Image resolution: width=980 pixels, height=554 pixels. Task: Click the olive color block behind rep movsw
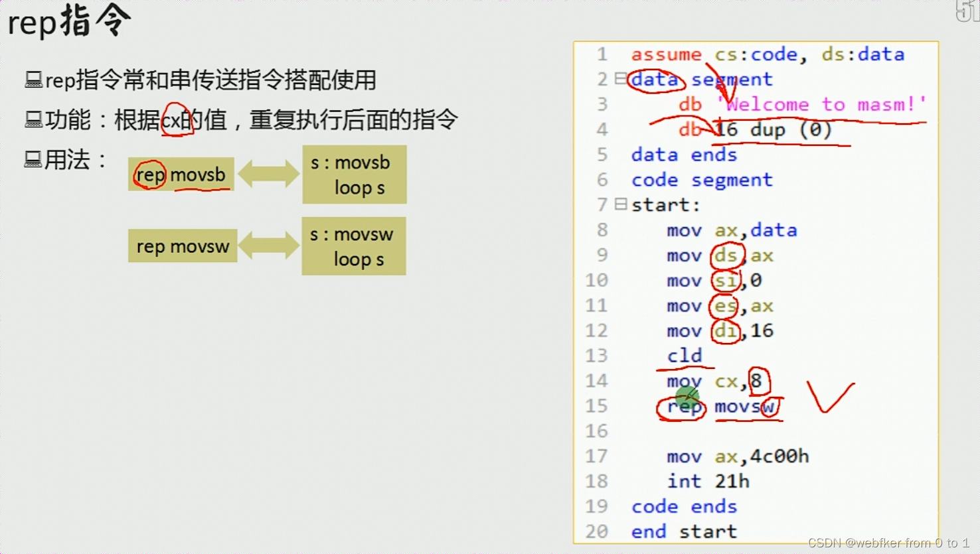[x=183, y=245]
